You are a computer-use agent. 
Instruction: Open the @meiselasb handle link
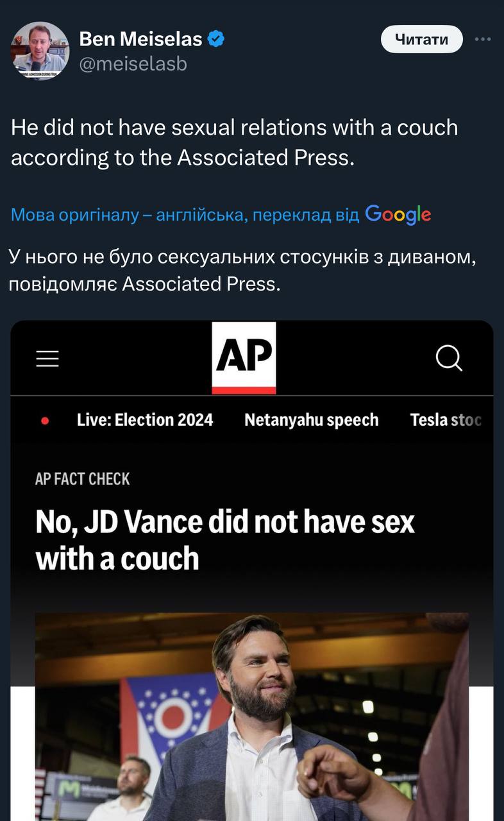pos(133,63)
